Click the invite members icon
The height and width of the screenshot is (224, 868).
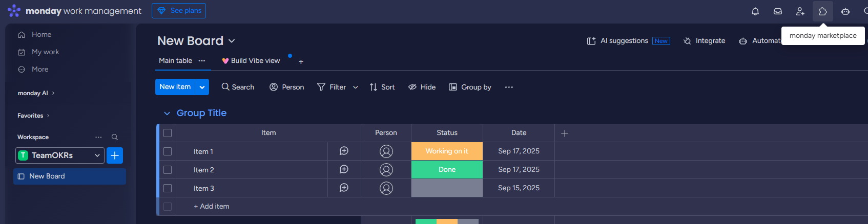(800, 11)
